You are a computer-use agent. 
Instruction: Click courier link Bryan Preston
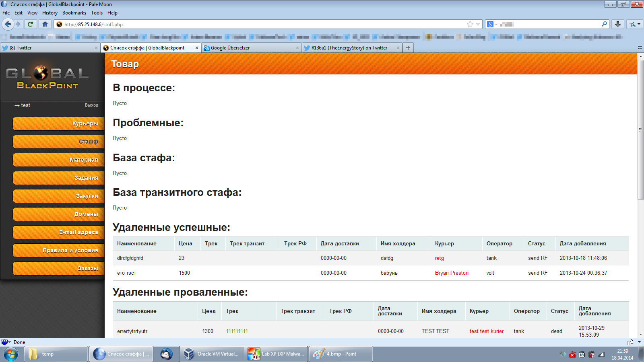pos(452,273)
